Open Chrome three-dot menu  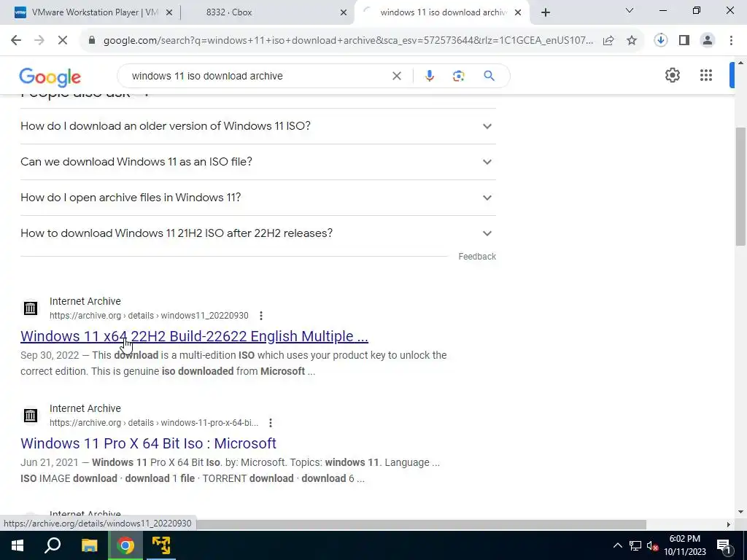[x=731, y=41]
